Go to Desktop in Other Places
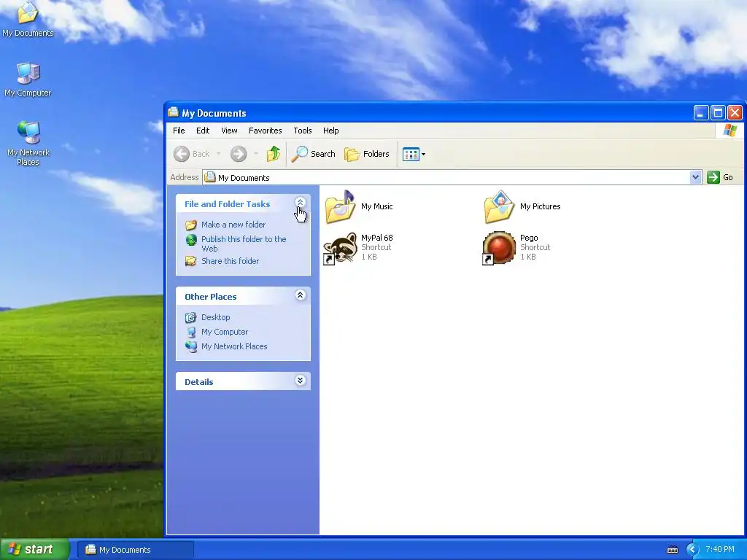The width and height of the screenshot is (747, 560). pyautogui.click(x=216, y=317)
